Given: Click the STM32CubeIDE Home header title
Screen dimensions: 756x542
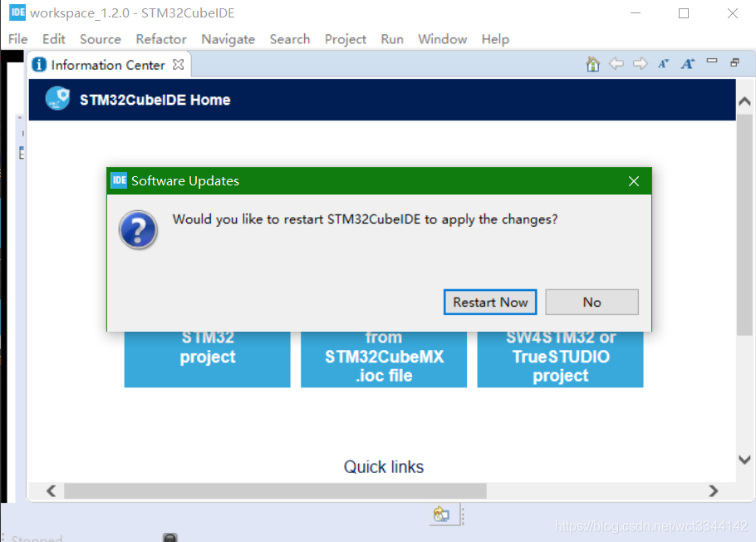Looking at the screenshot, I should coord(155,100).
